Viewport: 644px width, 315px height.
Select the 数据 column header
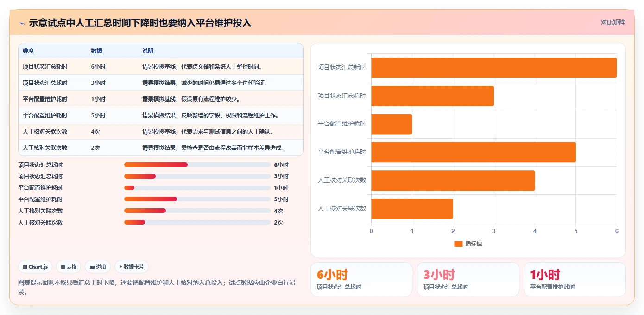tap(97, 51)
